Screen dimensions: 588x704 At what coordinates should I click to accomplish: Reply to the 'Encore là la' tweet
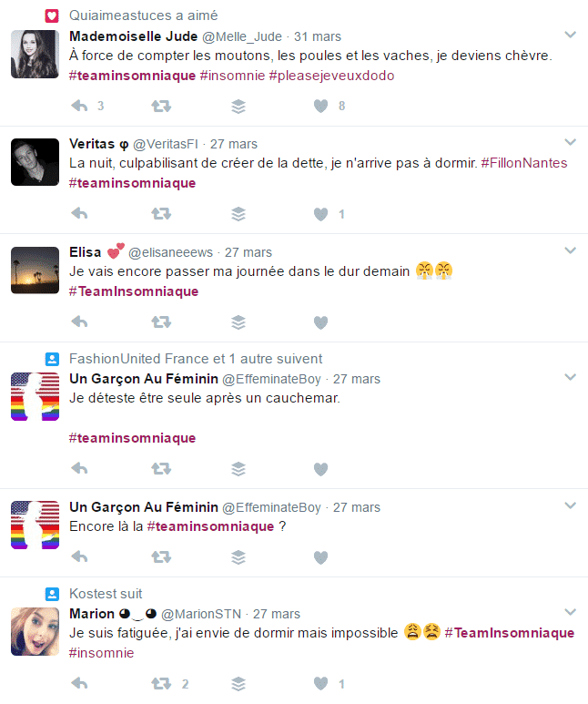tap(79, 557)
